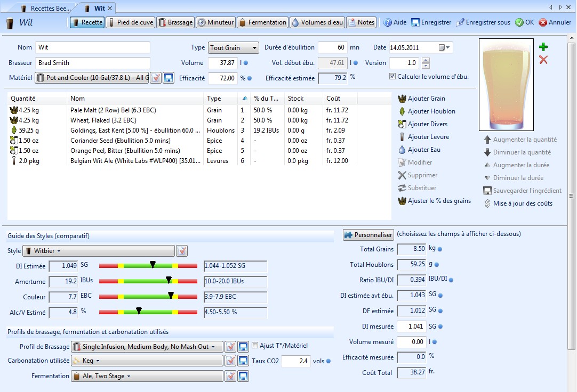Toggle Calculer le volume d'ébu. checkbox
The image size is (577, 392).
coord(393,77)
